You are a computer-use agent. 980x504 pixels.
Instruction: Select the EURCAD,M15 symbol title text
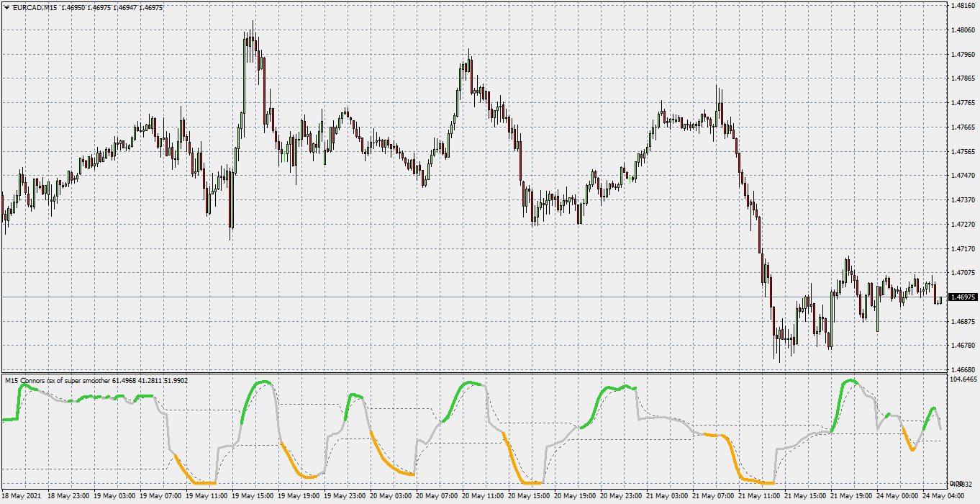pyautogui.click(x=35, y=7)
